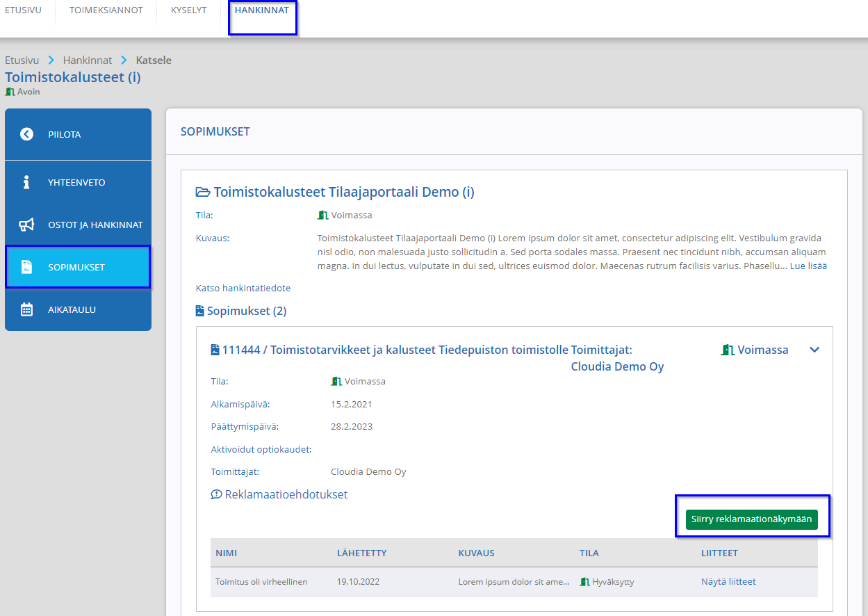The image size is (868, 616).
Task: Sort by the NIMI column header
Action: tap(226, 553)
